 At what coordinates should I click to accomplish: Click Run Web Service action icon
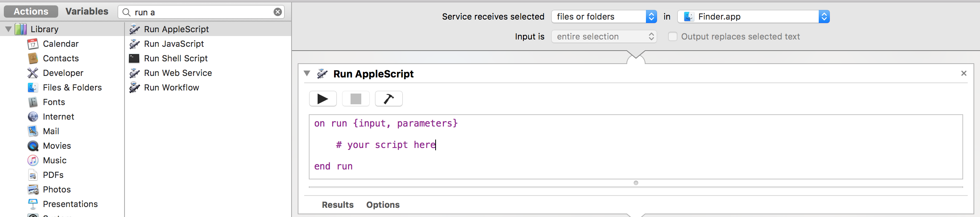(134, 73)
